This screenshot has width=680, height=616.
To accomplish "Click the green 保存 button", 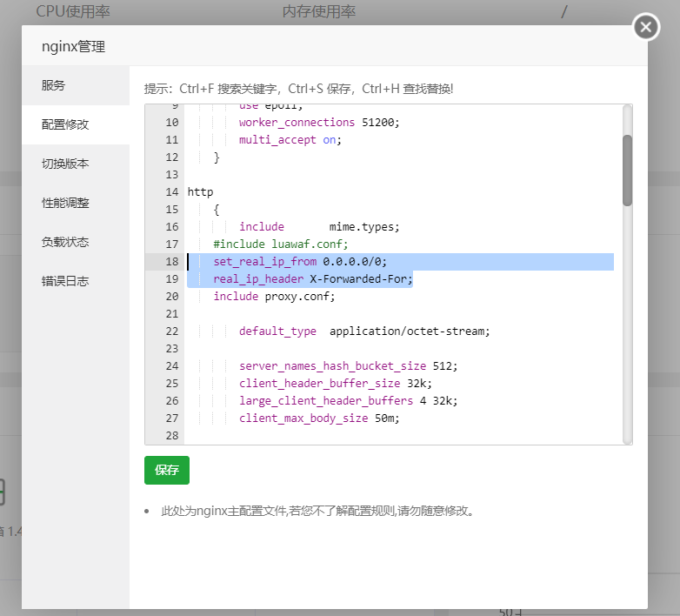I will tap(167, 470).
